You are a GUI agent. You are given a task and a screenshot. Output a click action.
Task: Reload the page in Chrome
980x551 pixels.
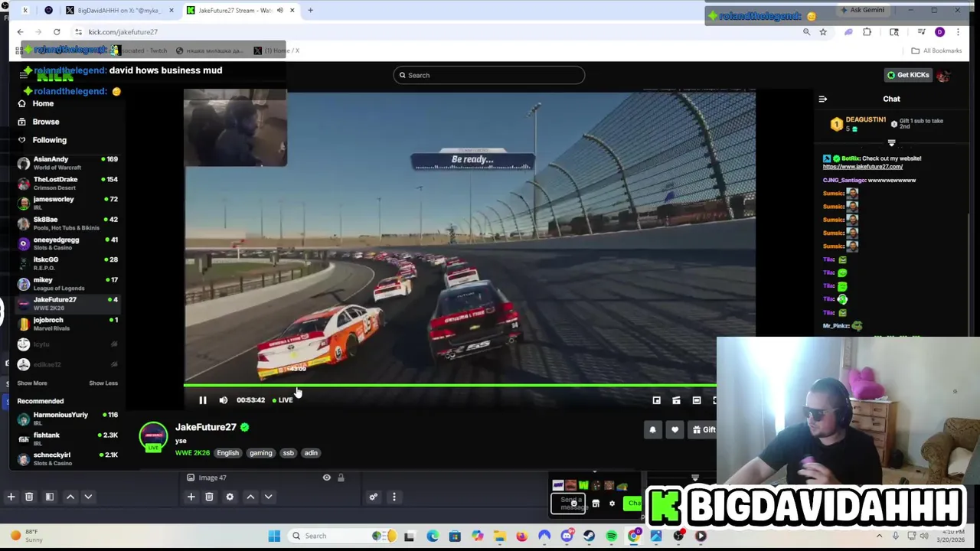[57, 32]
